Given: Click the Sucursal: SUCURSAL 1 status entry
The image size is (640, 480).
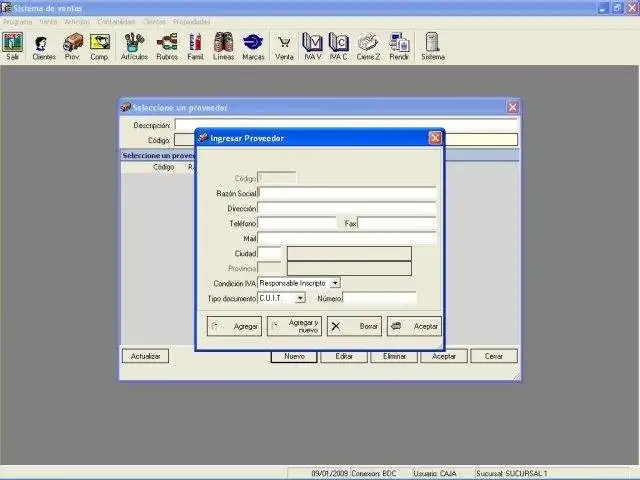Looking at the screenshot, I should pos(511,473).
